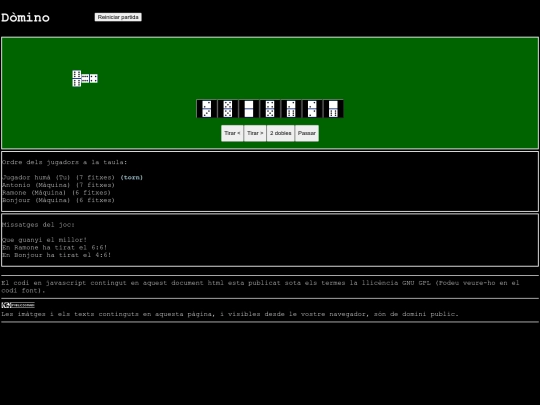
Task: Select the 4:5 domino tile in hand
Action: (270, 109)
